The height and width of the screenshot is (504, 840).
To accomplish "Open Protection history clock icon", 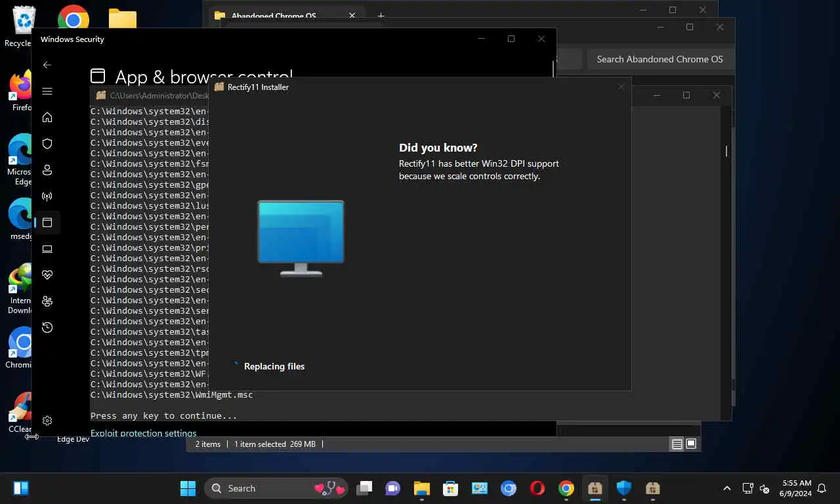I will 47,327.
